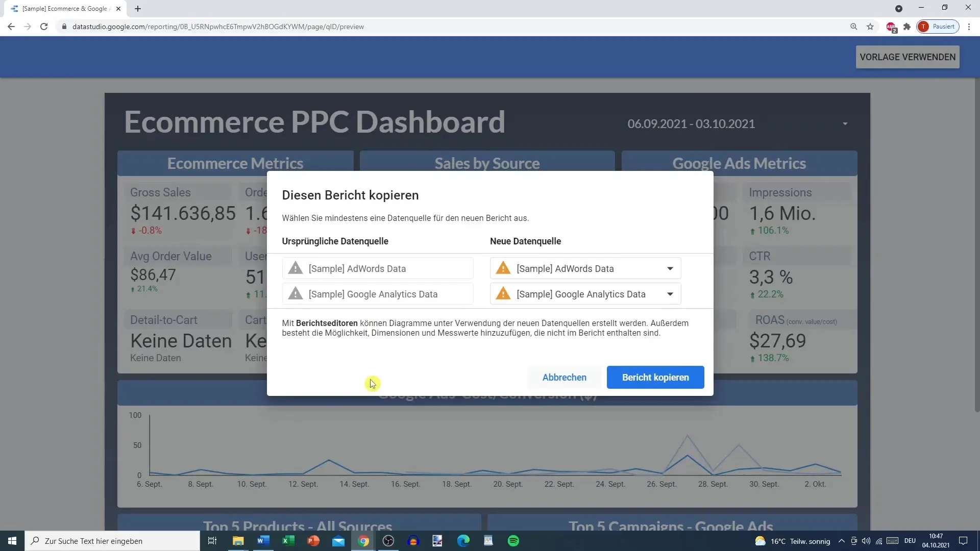This screenshot has height=551, width=980.
Task: Click weather widget 16°C Teilw. sonnig
Action: 793,541
